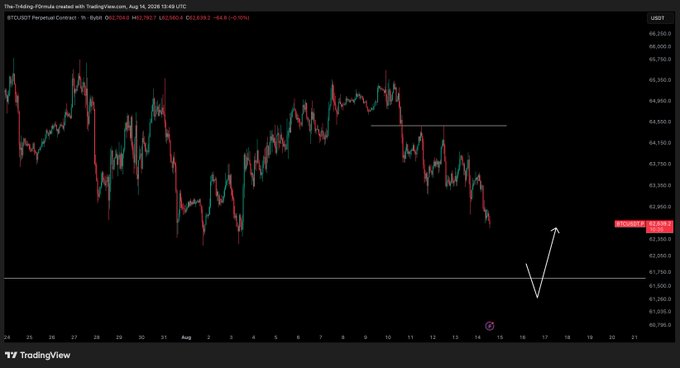This screenshot has height=368, width=680.
Task: Click the BTCUSDT Perpetual Contract symbol title
Action: coord(42,18)
